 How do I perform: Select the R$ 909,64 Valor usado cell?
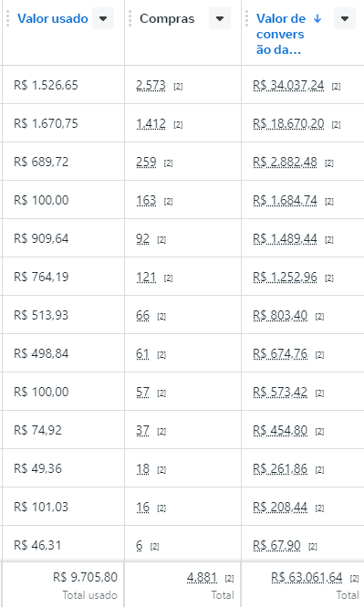coord(64,238)
